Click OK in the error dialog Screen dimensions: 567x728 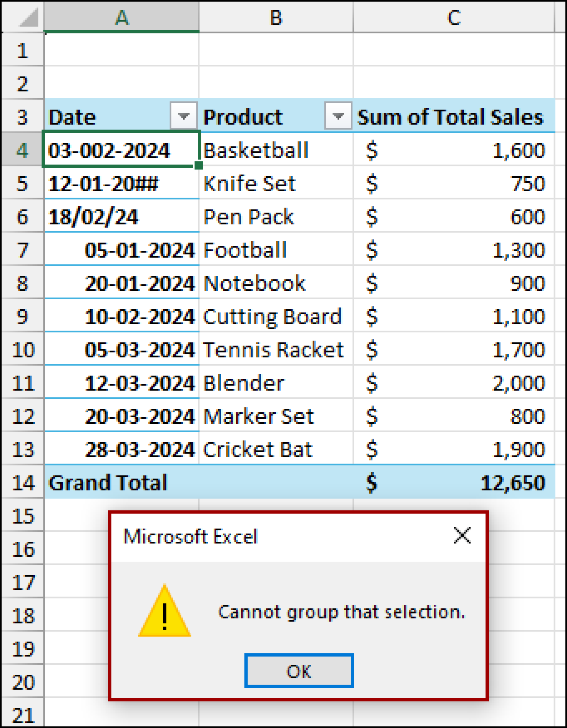(x=299, y=670)
